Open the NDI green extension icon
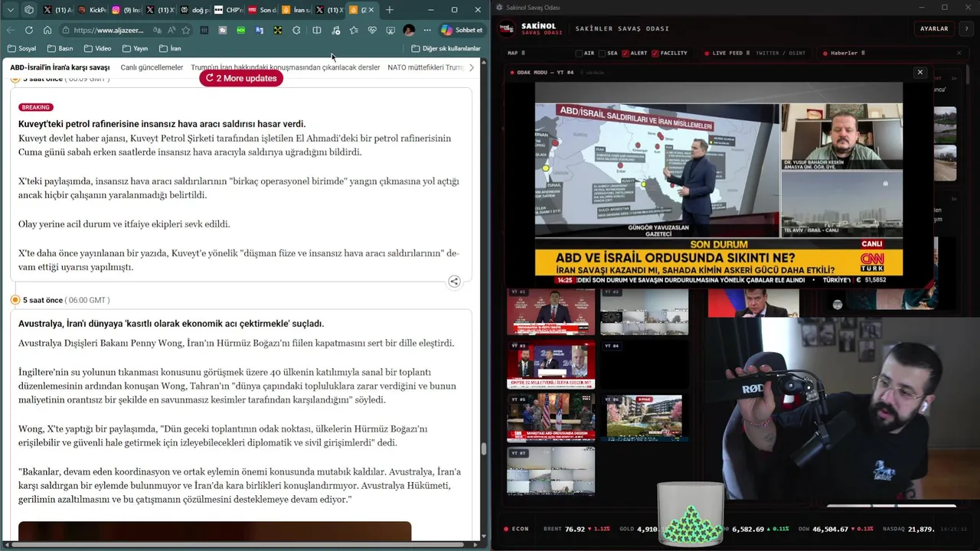The height and width of the screenshot is (551, 980). click(241, 30)
